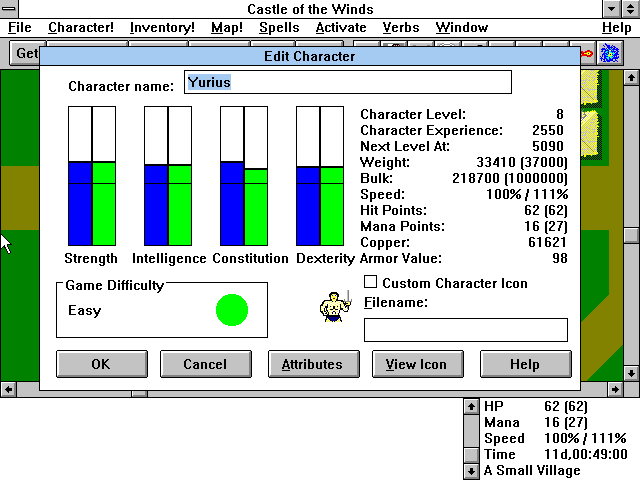Image resolution: width=640 pixels, height=480 pixels.
Task: Click the Constitution attribute bar
Action: tap(244, 176)
